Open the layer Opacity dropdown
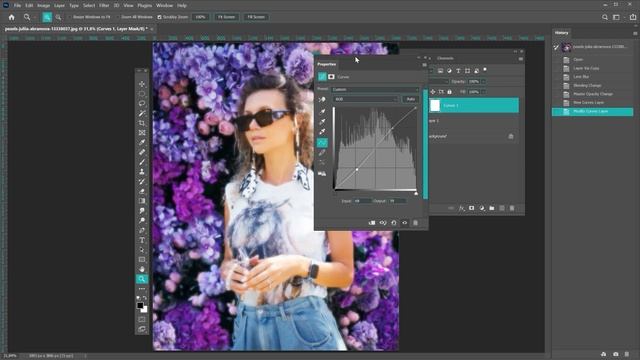The image size is (640, 360). point(483,82)
